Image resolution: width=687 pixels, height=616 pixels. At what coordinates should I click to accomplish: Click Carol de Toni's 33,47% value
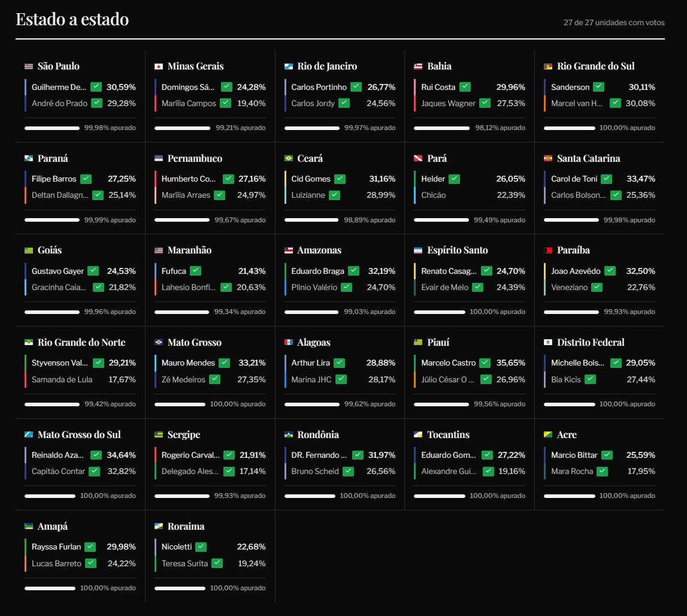click(x=640, y=179)
